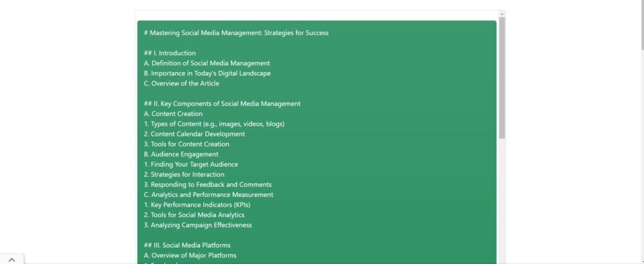Select "2. Strategies for Interaction" line
Screen dimensions: 644x264
point(184,174)
